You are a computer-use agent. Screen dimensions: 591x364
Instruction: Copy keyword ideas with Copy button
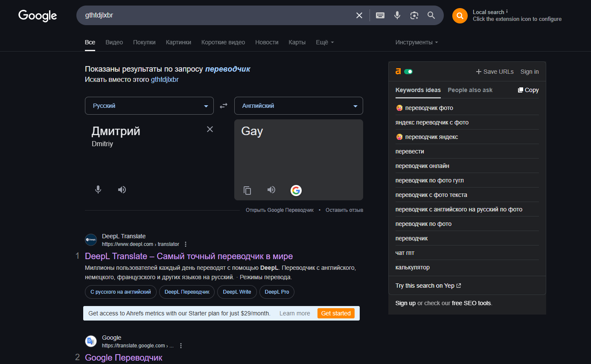point(528,90)
